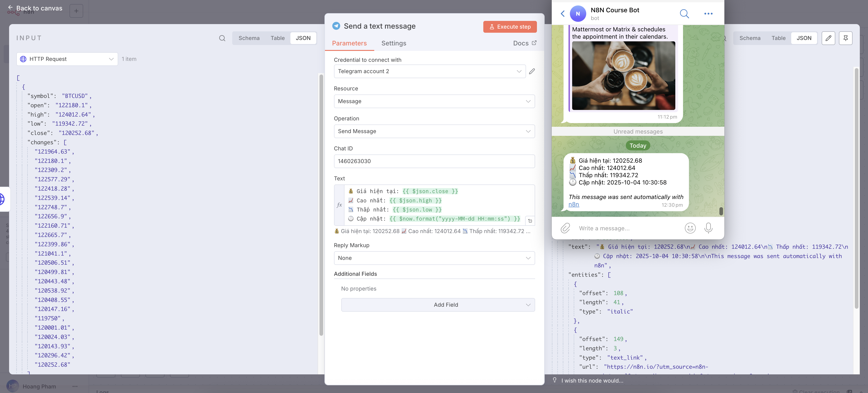Click the Execute step button
The width and height of the screenshot is (868, 393).
(x=510, y=27)
